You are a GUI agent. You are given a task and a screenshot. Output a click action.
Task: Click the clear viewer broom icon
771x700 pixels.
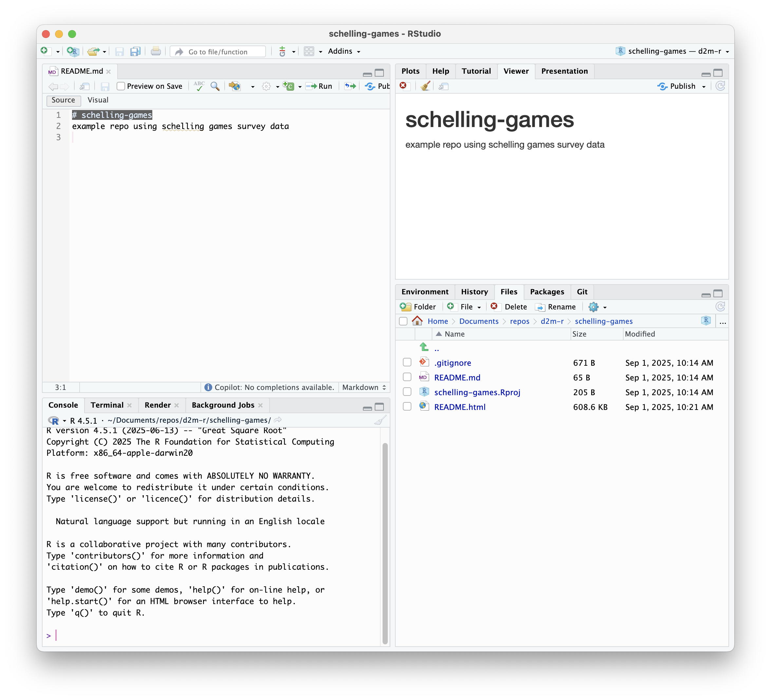click(425, 86)
